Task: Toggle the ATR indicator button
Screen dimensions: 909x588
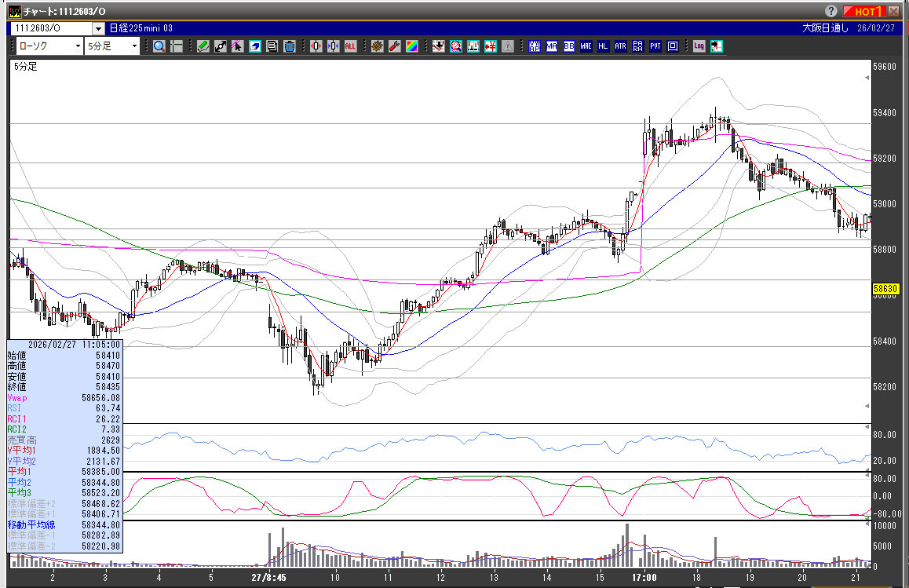Action: (x=620, y=46)
